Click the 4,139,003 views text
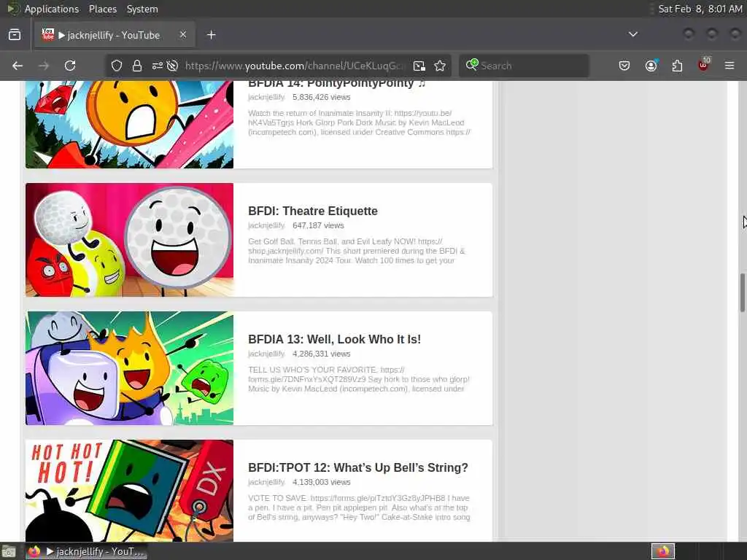This screenshot has width=747, height=560. (x=321, y=483)
